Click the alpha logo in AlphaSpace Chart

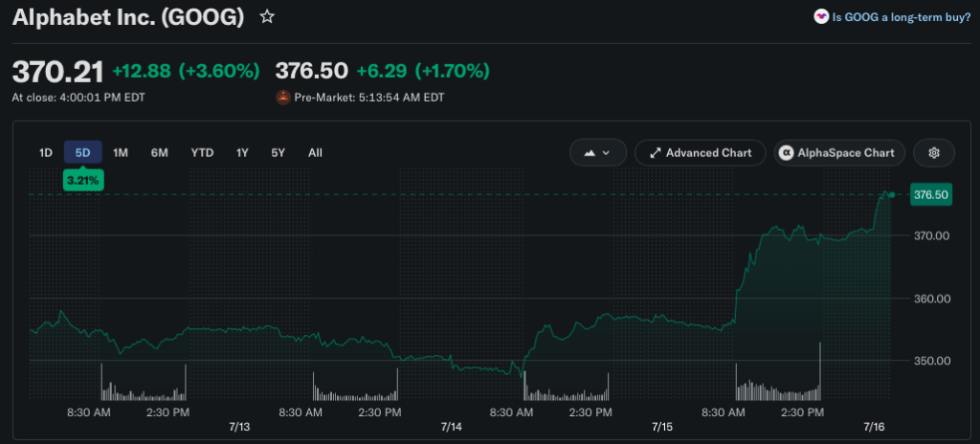tap(787, 152)
